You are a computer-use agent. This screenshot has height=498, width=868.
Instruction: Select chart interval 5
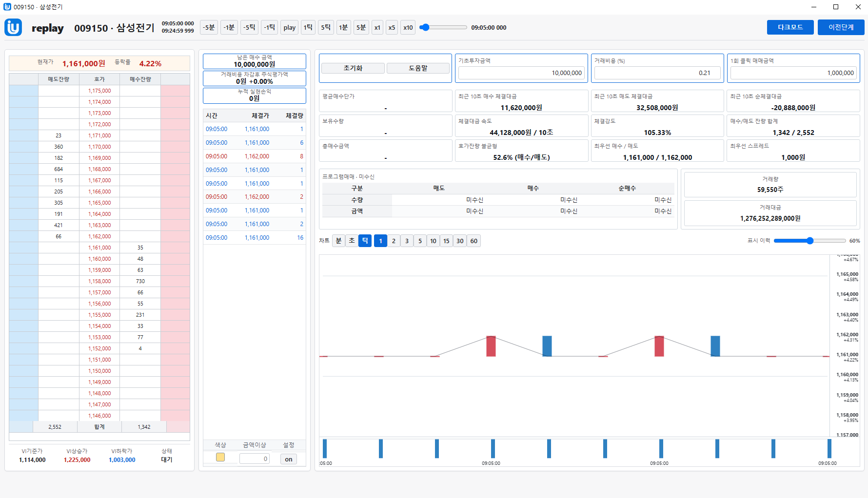(x=420, y=241)
